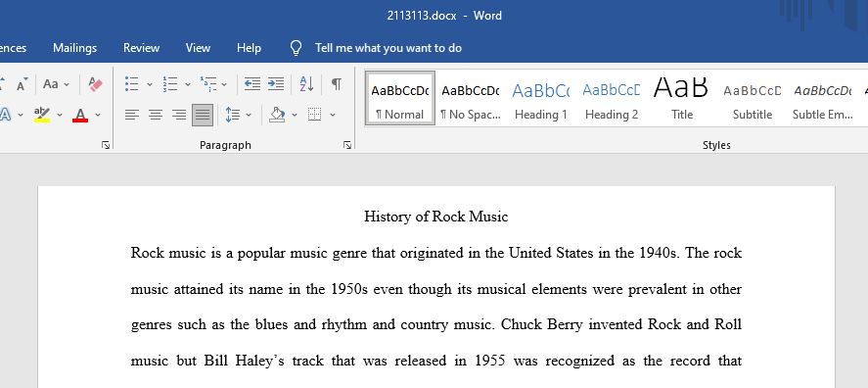868x388 pixels.
Task: Click the Line and Paragraph Spacing icon
Action: [233, 115]
